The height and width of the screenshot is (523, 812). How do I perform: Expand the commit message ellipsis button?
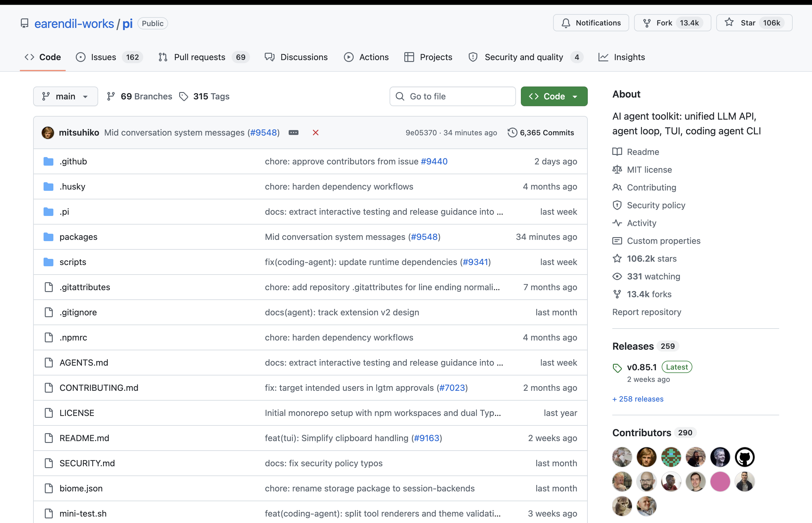tap(294, 133)
